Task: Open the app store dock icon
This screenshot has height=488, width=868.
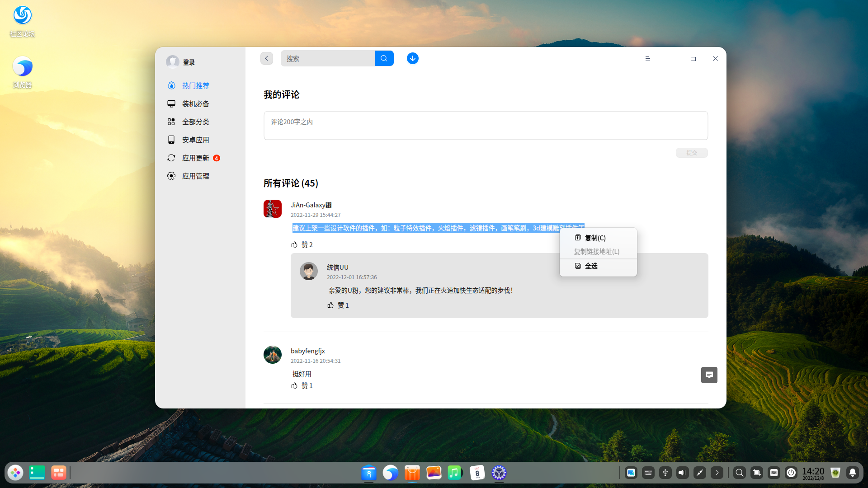Action: click(x=412, y=473)
